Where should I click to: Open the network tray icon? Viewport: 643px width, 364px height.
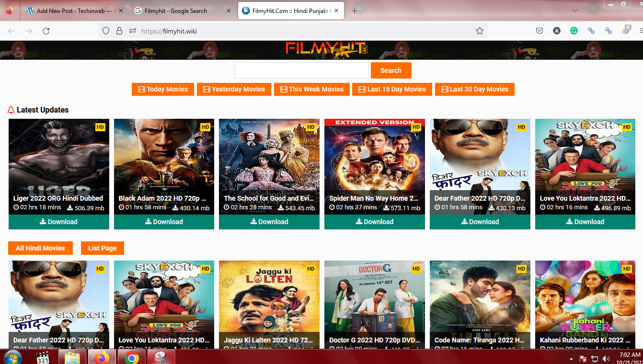click(595, 359)
